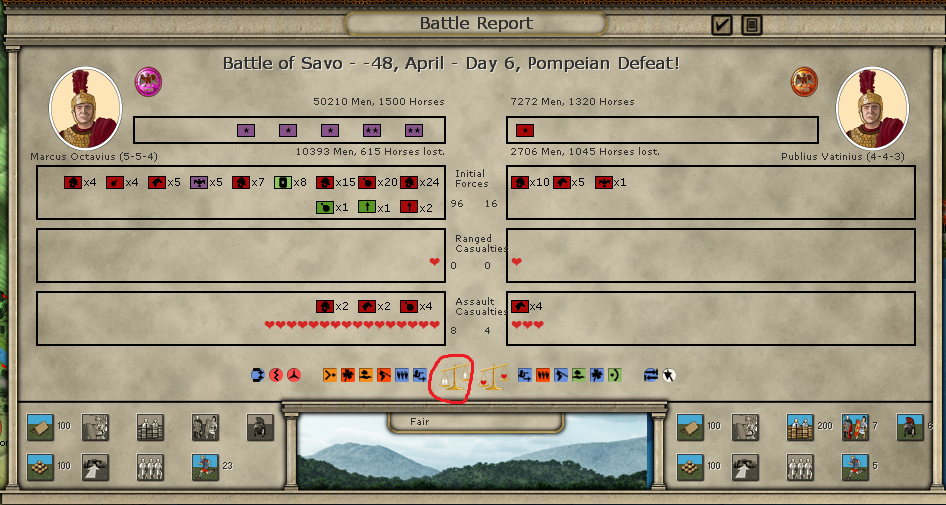This screenshot has height=505, width=946.
Task: Click the blue swap arrows icon
Action: [x=652, y=375]
